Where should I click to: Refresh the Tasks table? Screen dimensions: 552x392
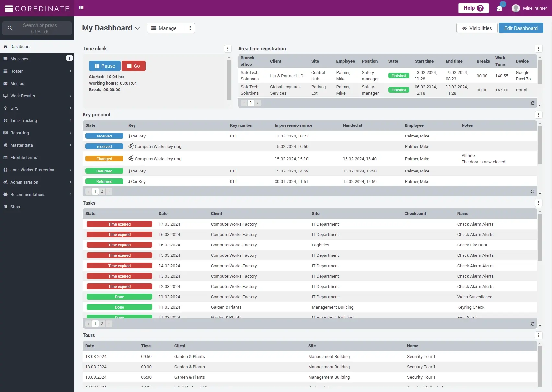[x=532, y=324]
